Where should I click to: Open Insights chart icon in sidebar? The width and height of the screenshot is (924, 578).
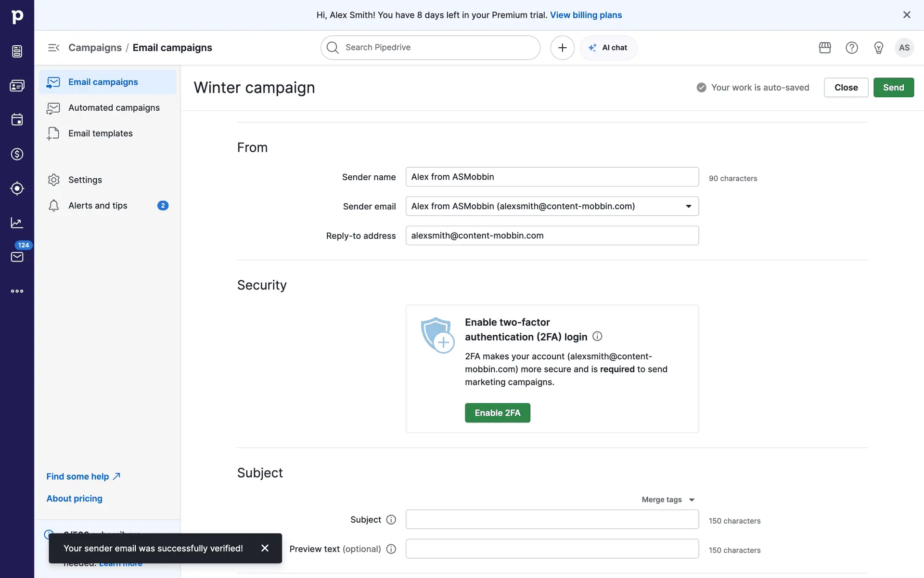17,223
